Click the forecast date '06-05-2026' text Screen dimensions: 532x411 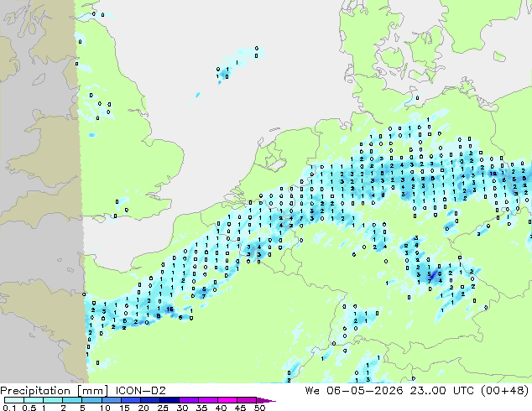tap(365, 391)
